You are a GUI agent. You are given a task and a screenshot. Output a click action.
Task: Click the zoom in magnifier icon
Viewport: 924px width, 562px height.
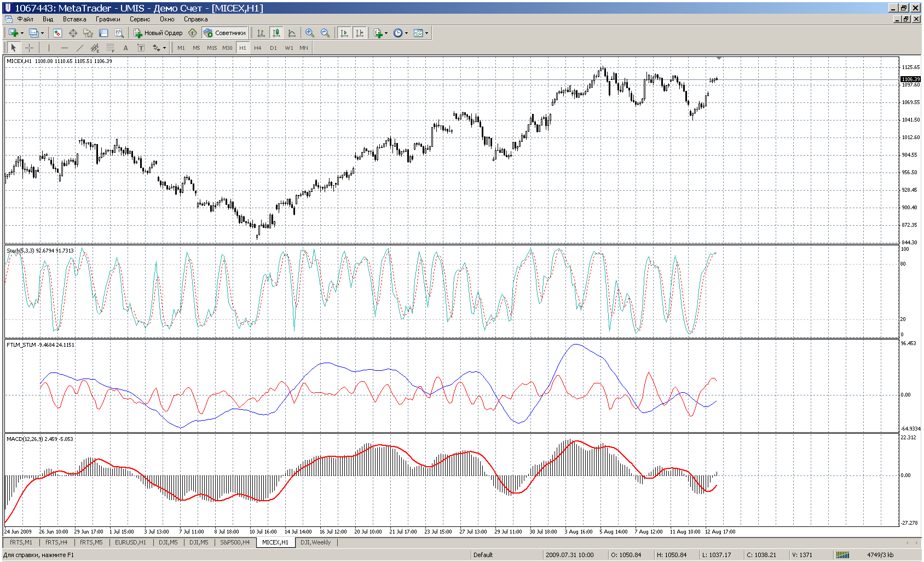click(x=310, y=33)
